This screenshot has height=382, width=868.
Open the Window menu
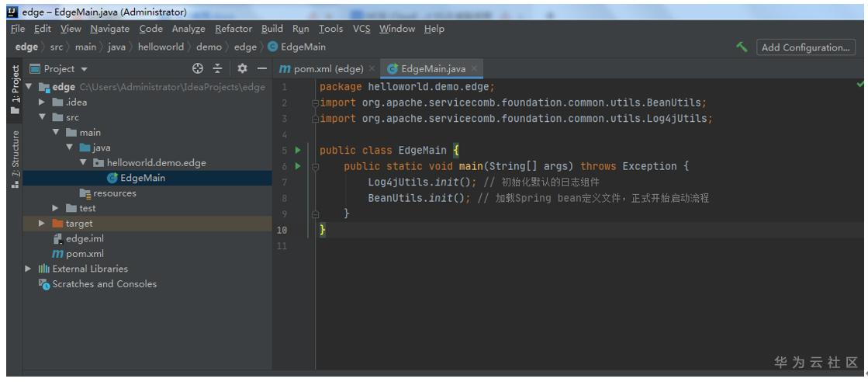397,29
